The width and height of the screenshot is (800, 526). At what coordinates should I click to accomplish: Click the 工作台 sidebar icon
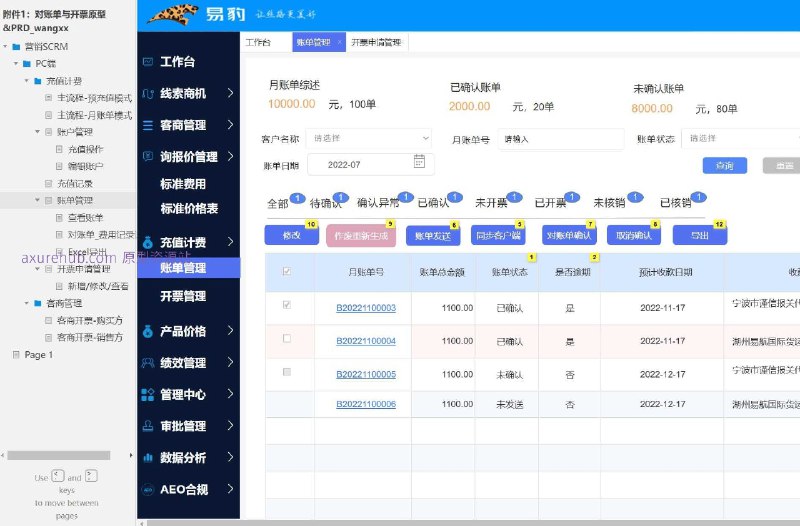point(148,62)
